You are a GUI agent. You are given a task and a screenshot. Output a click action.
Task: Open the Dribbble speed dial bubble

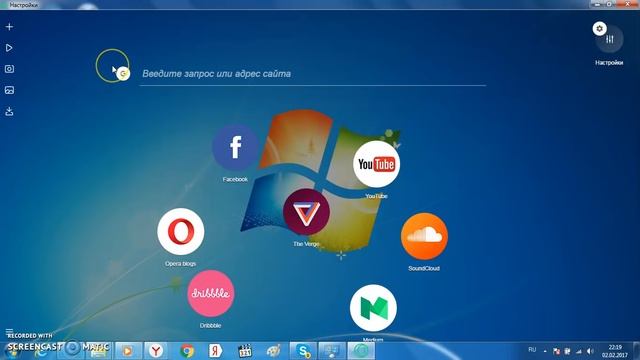(211, 293)
